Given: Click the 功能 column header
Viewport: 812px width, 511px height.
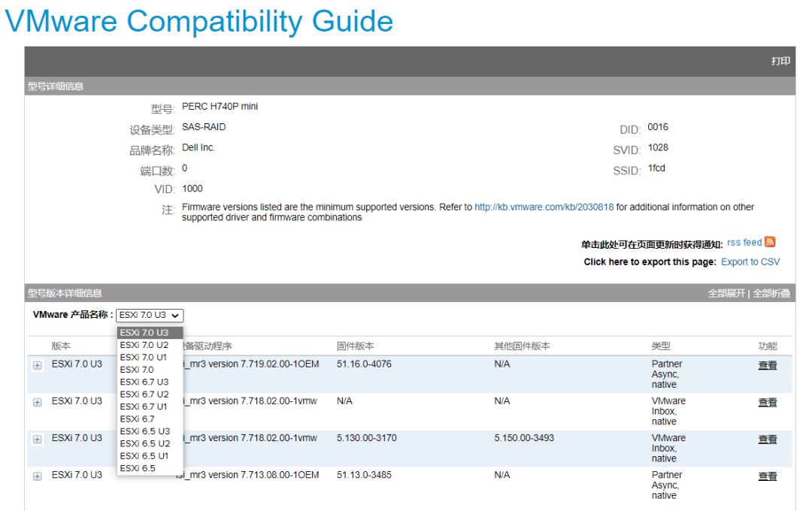Looking at the screenshot, I should tap(768, 346).
